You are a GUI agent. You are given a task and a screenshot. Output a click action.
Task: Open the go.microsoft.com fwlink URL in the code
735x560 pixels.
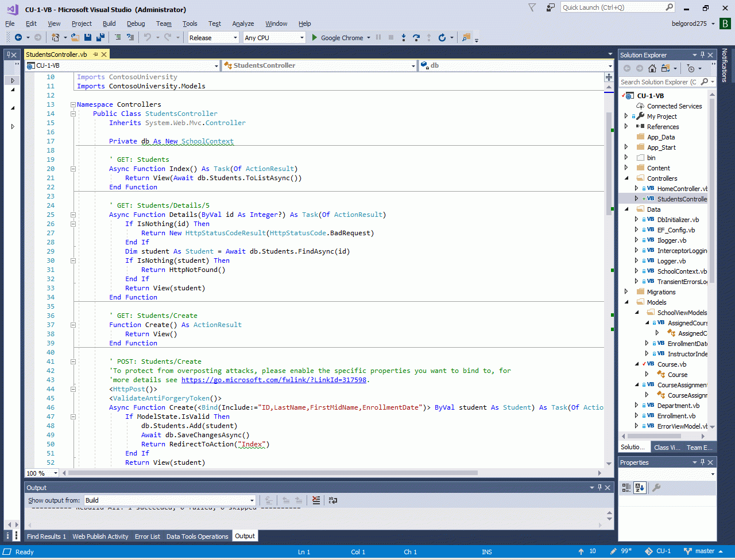tap(274, 380)
